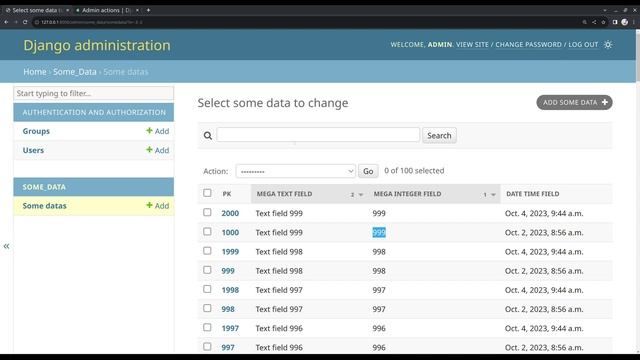Open record PK 1000
This screenshot has width=640, height=360.
click(x=230, y=232)
